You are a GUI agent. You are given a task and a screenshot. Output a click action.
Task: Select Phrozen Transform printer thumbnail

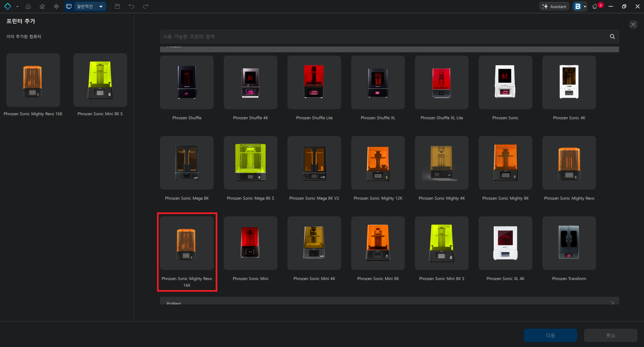point(569,243)
